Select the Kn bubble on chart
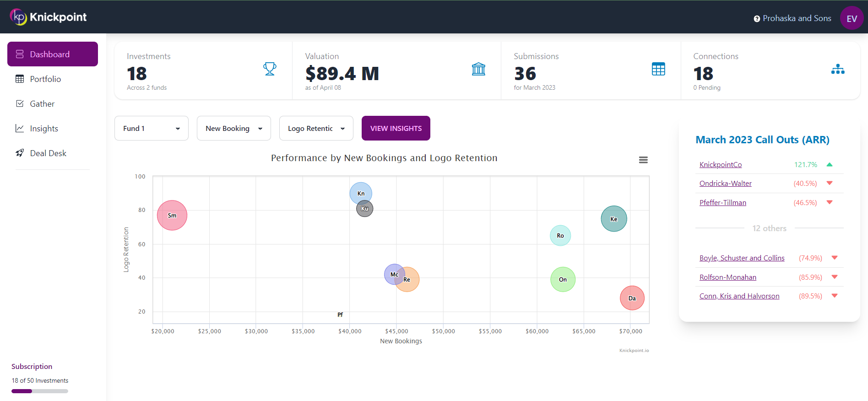Image resolution: width=868 pixels, height=401 pixels. click(x=361, y=192)
